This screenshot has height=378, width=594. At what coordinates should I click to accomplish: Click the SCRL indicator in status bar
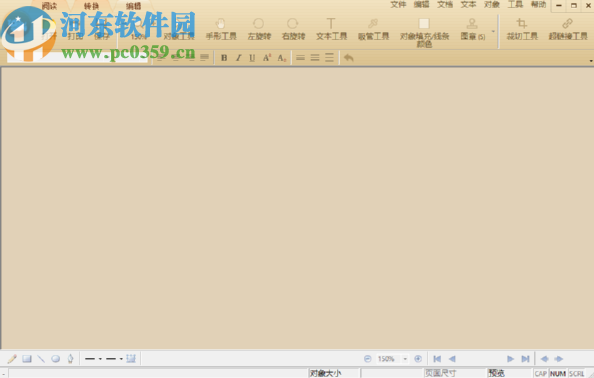(x=576, y=373)
